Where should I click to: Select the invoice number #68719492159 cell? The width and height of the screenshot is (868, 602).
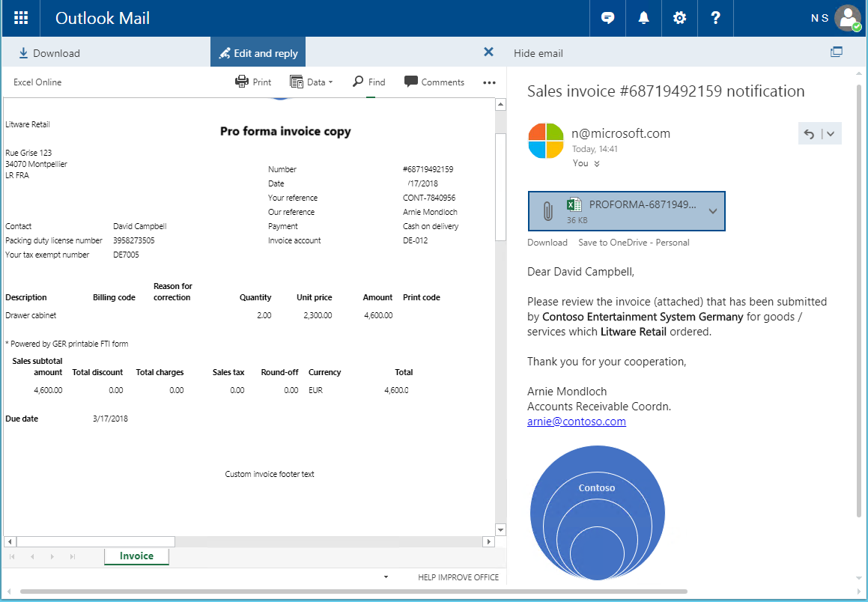[x=428, y=169]
